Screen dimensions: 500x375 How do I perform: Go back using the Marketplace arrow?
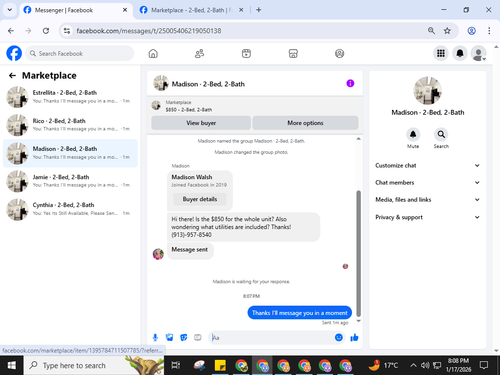(x=12, y=76)
